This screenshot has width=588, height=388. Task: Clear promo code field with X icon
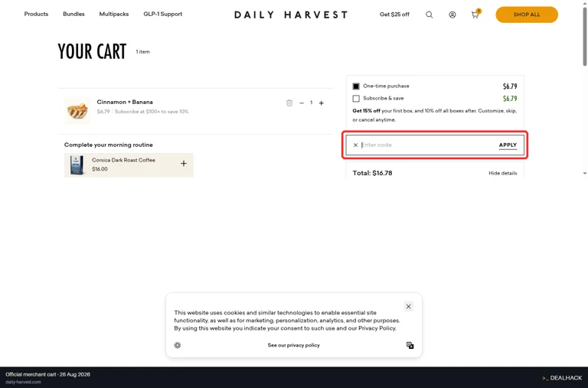(x=355, y=145)
